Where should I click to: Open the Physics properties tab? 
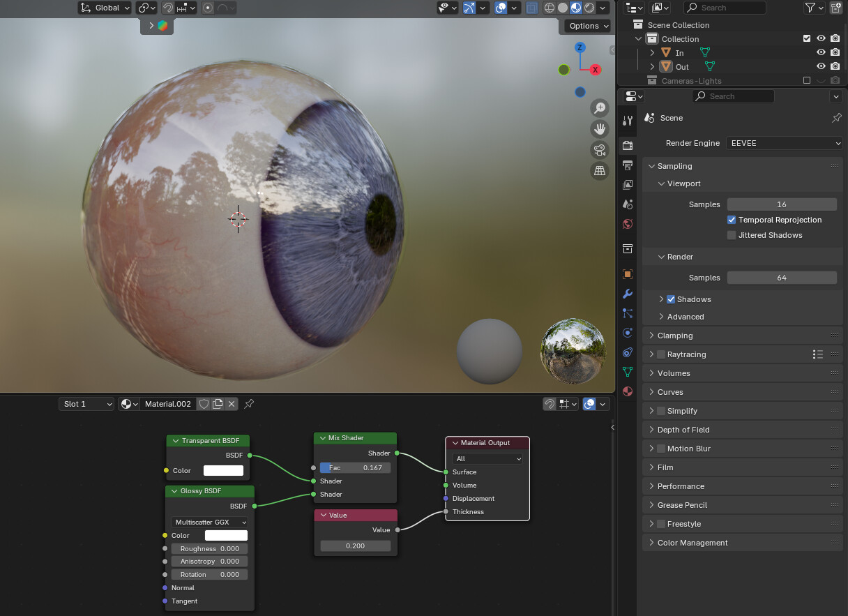[x=628, y=333]
